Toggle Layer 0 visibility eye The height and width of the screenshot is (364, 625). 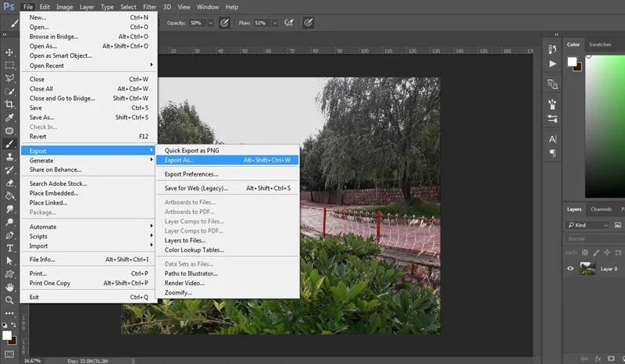570,269
